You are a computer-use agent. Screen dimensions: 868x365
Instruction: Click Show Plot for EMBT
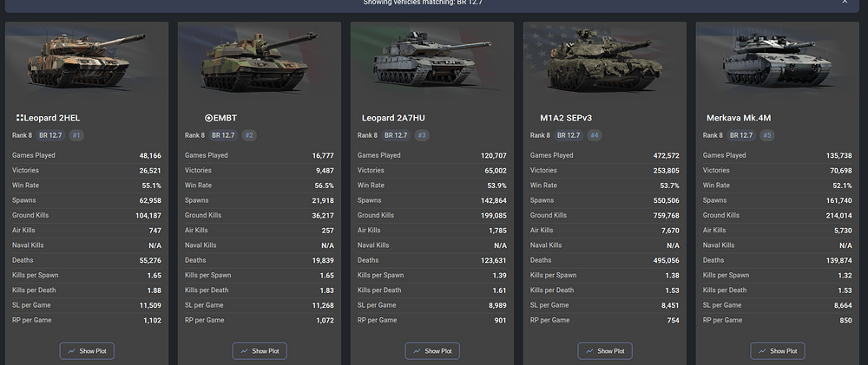tap(260, 351)
